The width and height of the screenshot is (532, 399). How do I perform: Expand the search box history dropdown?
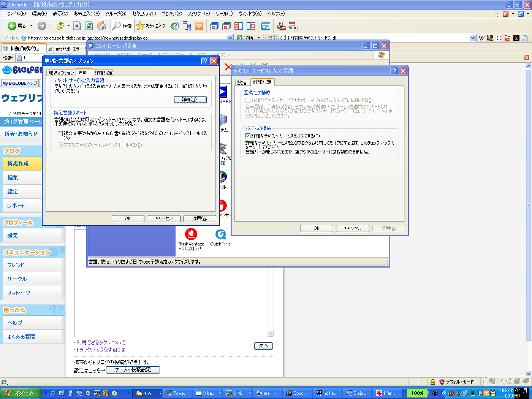click(x=473, y=38)
